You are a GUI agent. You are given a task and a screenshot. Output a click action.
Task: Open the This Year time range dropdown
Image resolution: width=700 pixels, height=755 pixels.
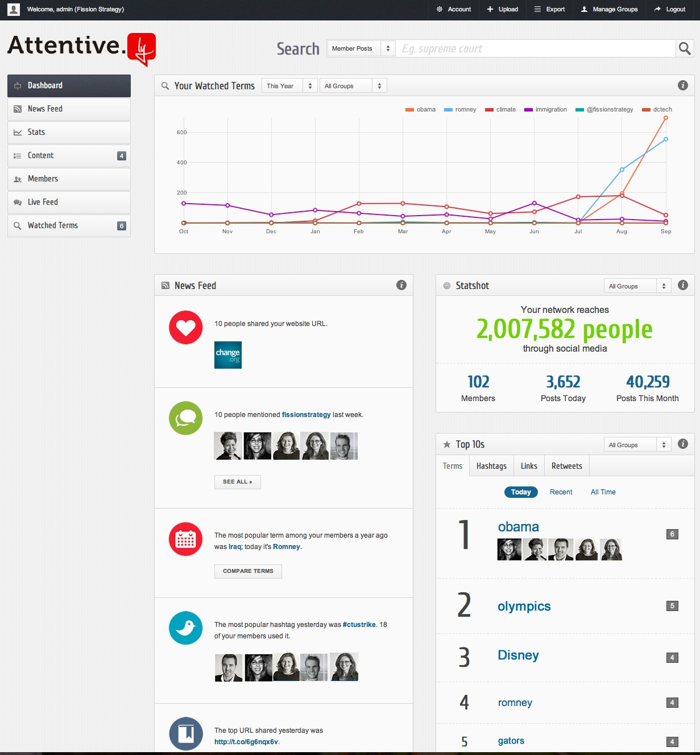click(x=289, y=86)
